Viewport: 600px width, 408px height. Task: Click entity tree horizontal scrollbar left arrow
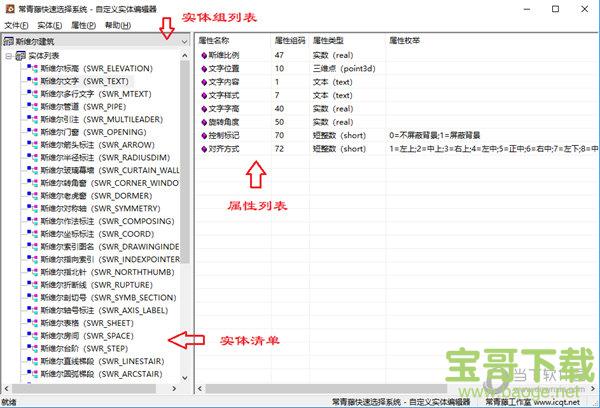6,388
